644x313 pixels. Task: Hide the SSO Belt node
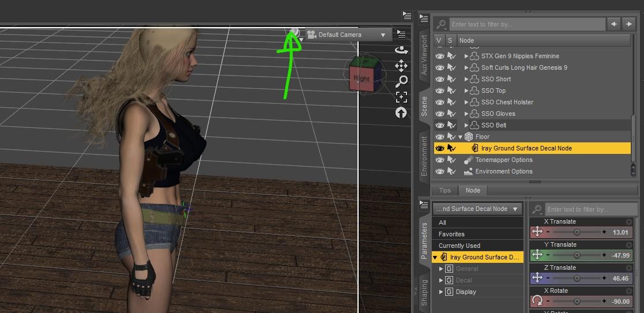point(440,125)
